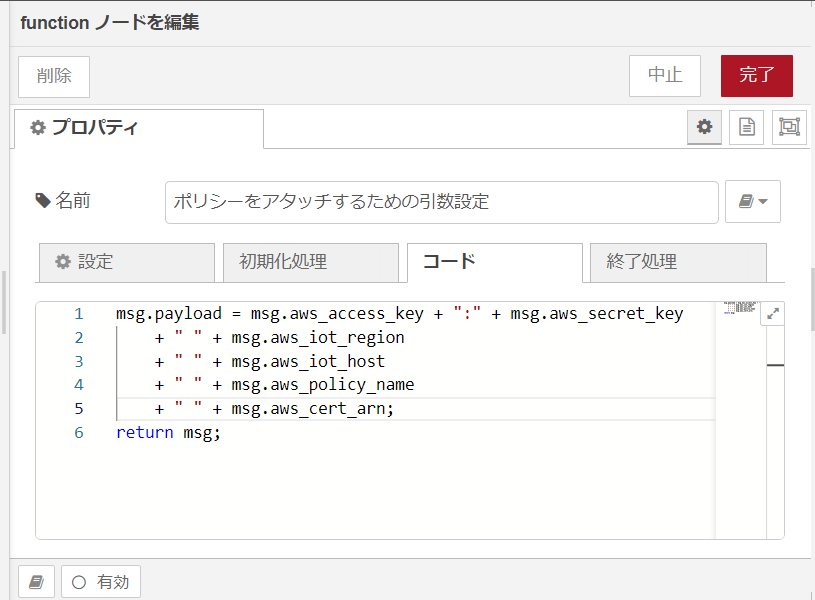
Task: Click the text msg.aws_policy_name on line 4
Action: pos(323,385)
